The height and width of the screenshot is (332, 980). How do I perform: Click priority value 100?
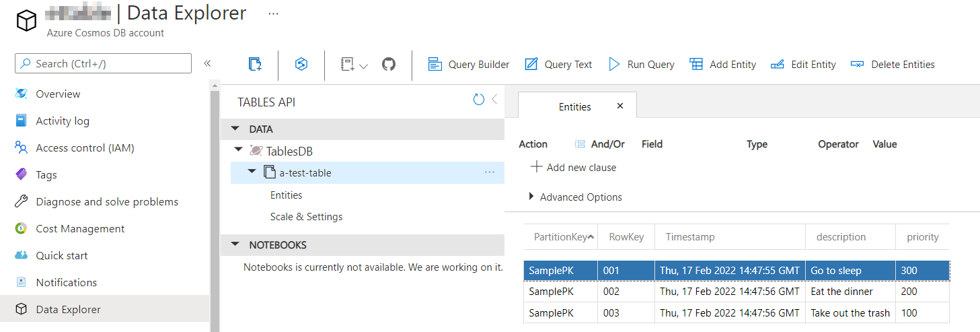923,312
